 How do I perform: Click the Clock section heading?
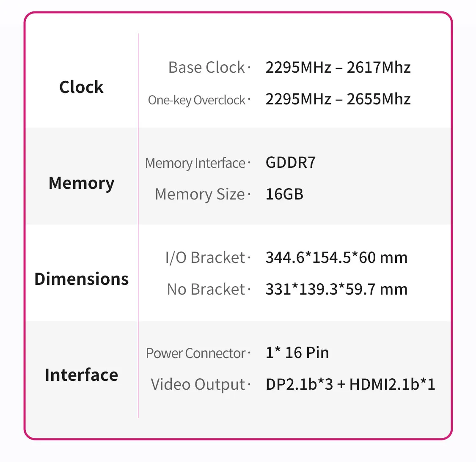pos(81,87)
